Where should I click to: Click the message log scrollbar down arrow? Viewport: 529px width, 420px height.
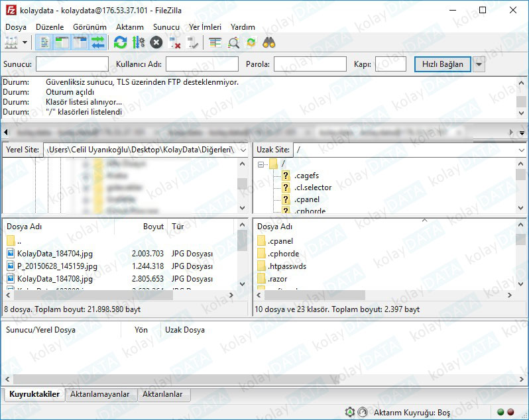tap(521, 113)
